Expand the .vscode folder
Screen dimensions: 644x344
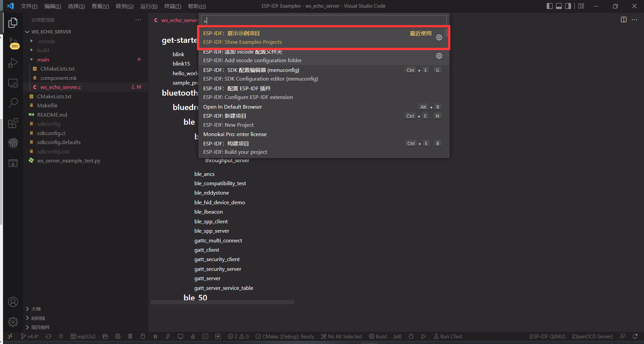pyautogui.click(x=32, y=41)
